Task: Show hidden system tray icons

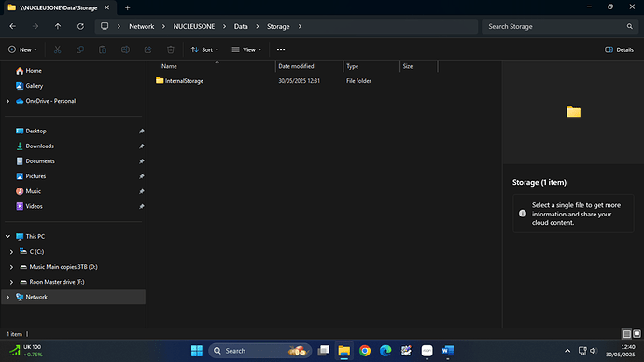Action: (567, 351)
